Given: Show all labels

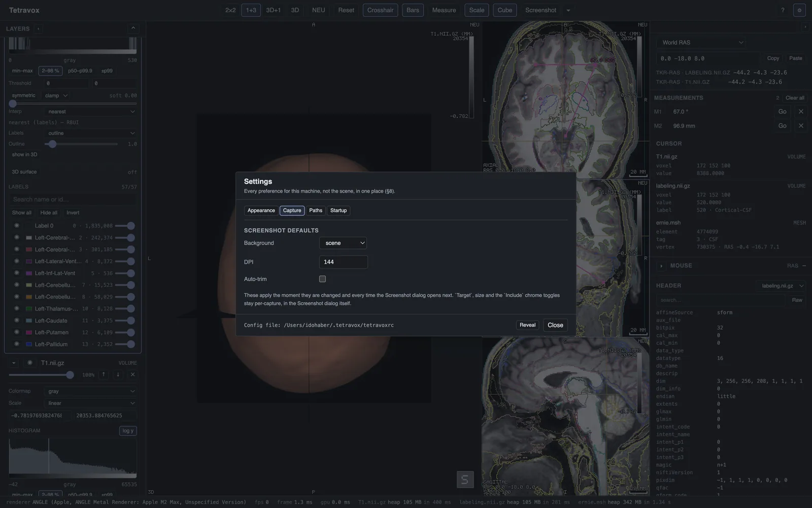Looking at the screenshot, I should click(x=22, y=213).
